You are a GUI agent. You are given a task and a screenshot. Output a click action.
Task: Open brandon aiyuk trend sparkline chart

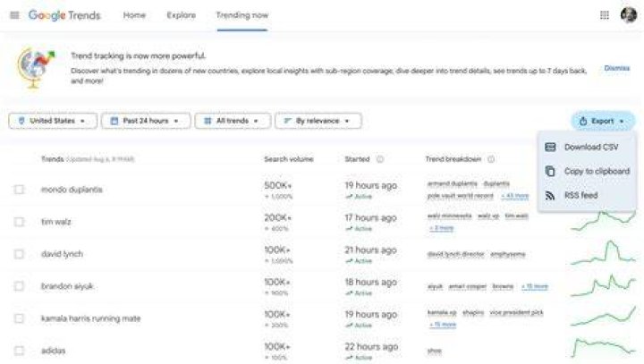point(604,285)
